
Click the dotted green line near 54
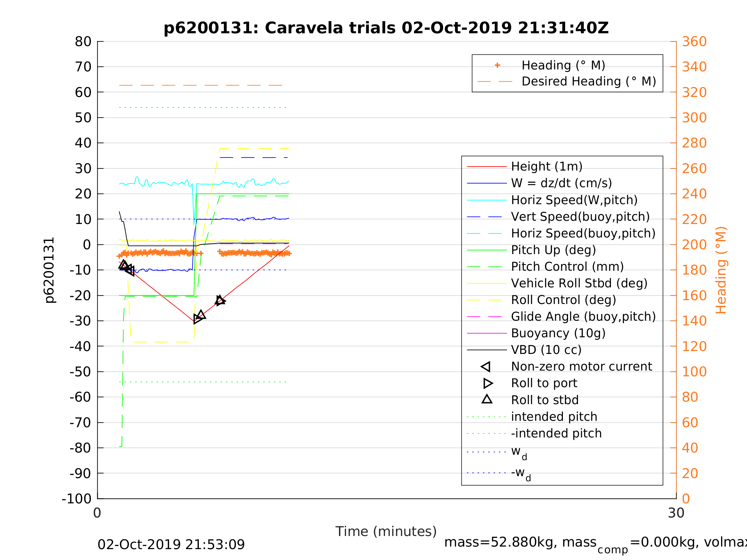(x=203, y=107)
